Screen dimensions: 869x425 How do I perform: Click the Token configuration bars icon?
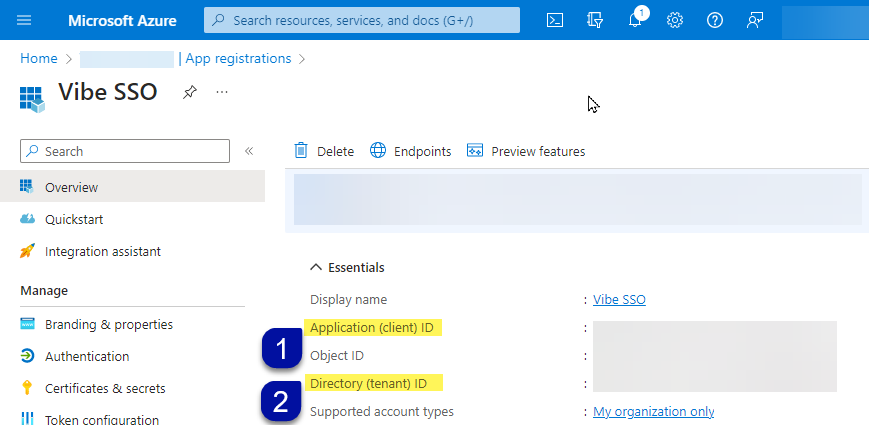[27, 418]
